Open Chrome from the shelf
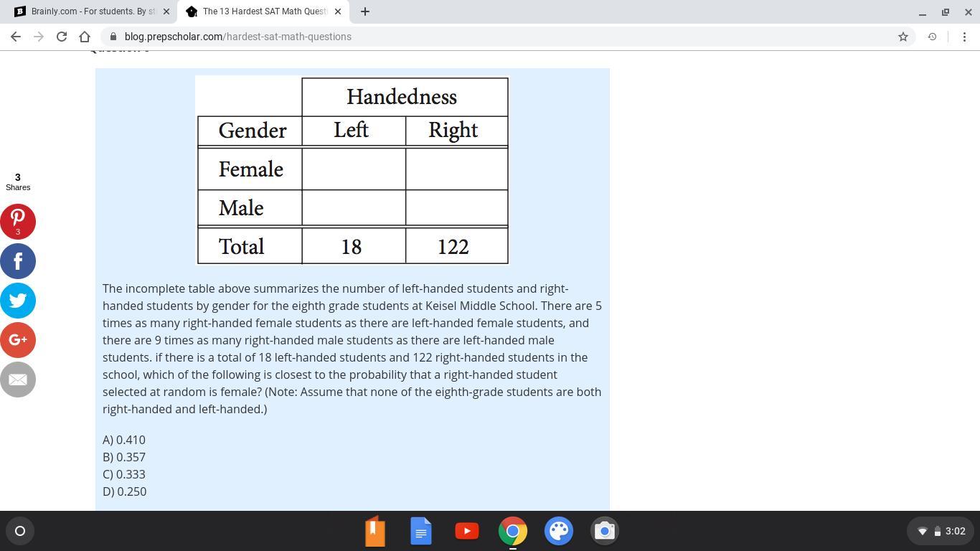Viewport: 980px width, 551px height. pos(513,531)
